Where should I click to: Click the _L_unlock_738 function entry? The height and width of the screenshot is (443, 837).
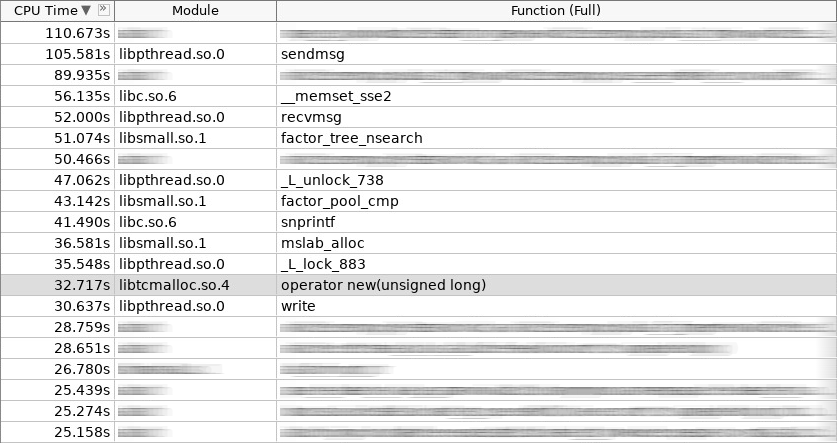[x=332, y=180]
